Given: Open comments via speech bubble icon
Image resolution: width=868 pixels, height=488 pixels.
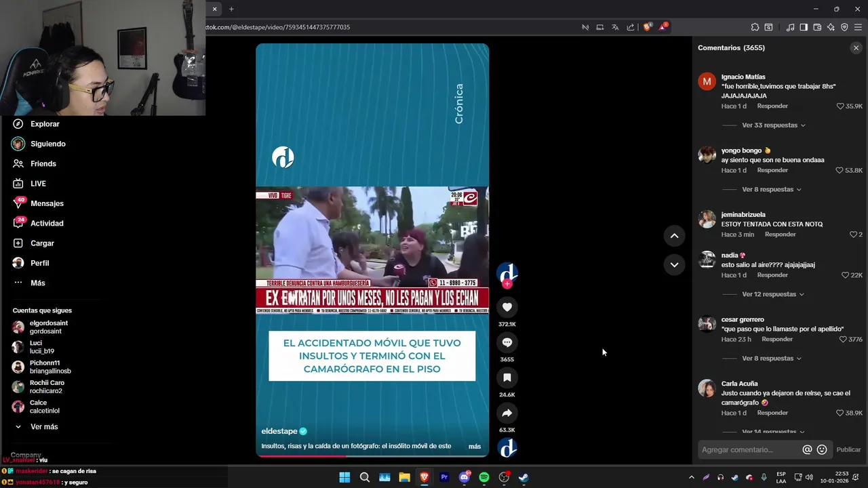Looking at the screenshot, I should (x=507, y=342).
